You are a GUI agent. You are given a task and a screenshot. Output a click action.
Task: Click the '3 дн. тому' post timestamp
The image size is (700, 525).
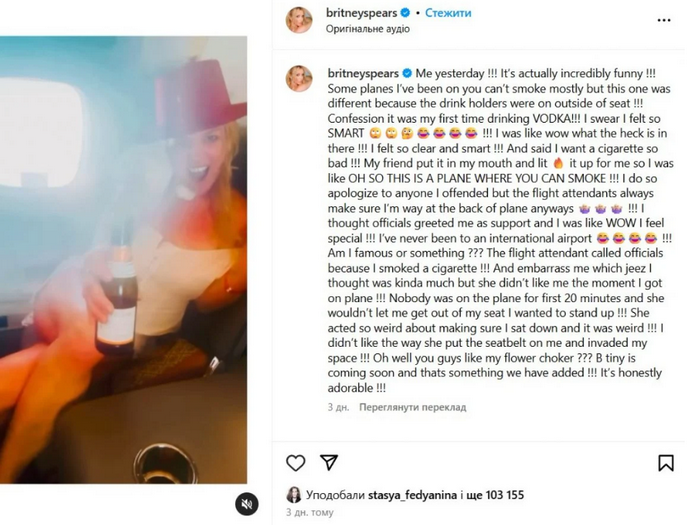(x=309, y=511)
